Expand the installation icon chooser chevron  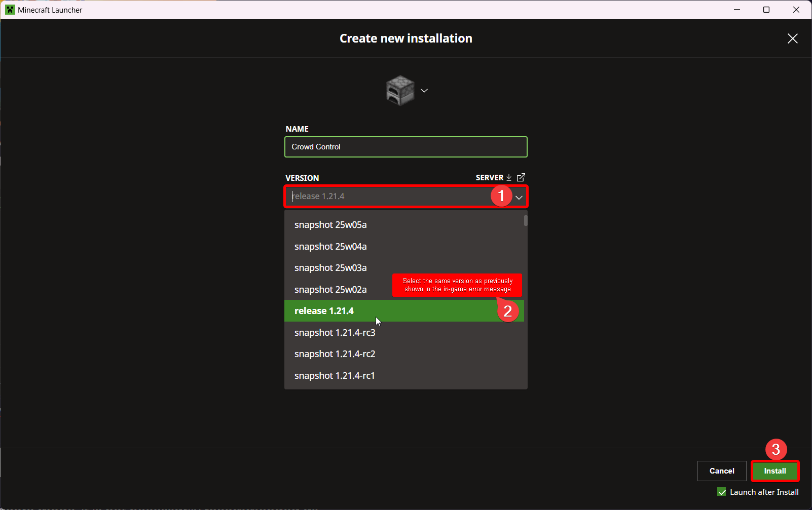[424, 91]
